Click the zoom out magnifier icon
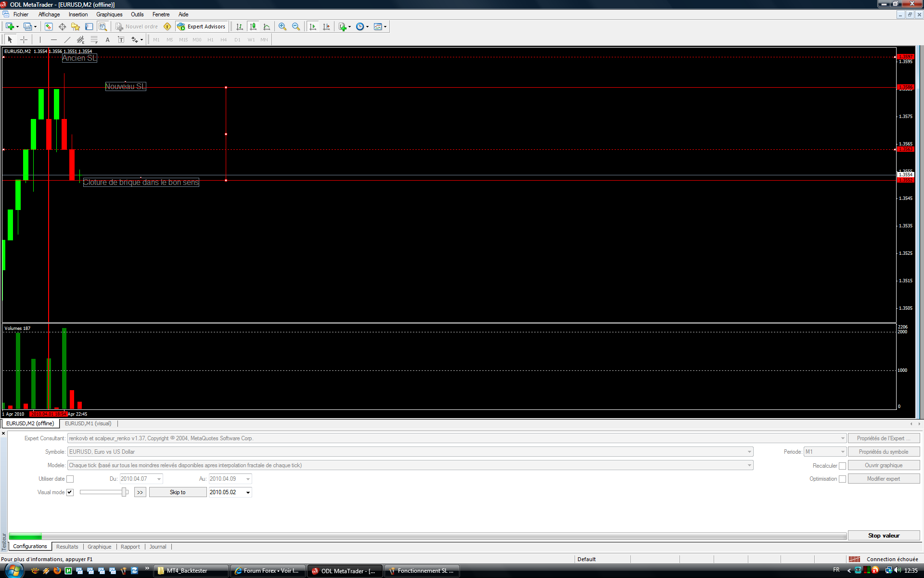The image size is (924, 578). [x=296, y=26]
